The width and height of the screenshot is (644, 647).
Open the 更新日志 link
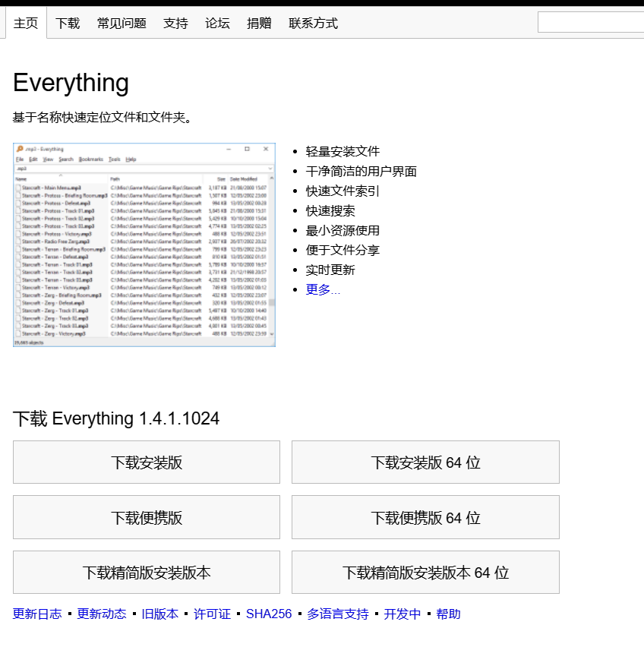tap(37, 614)
